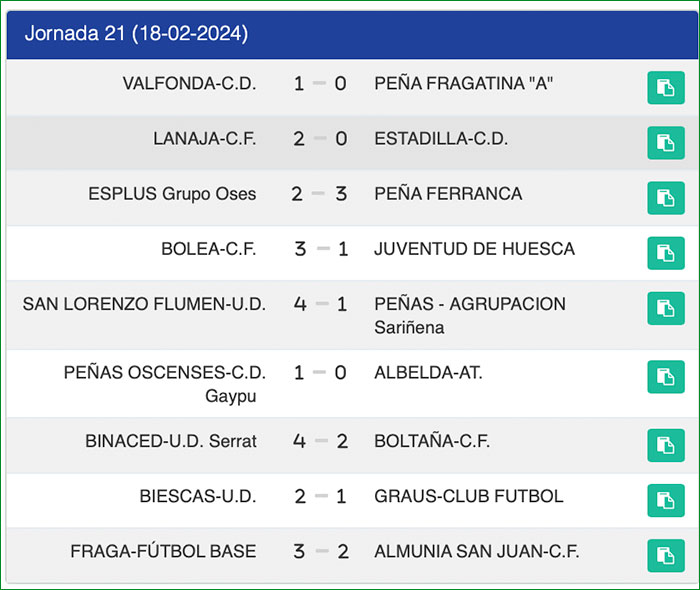Viewport: 700px width, 590px height.
Task: Select team PEÑA FERRANCA
Action: point(448,194)
